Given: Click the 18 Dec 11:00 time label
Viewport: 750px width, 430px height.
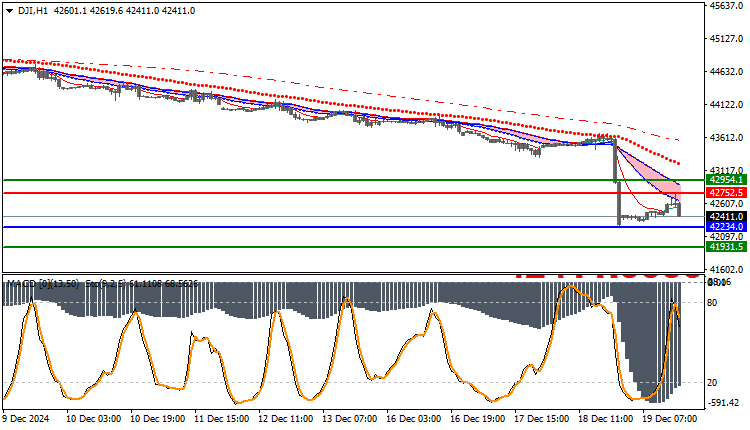Looking at the screenshot, I should click(x=606, y=419).
